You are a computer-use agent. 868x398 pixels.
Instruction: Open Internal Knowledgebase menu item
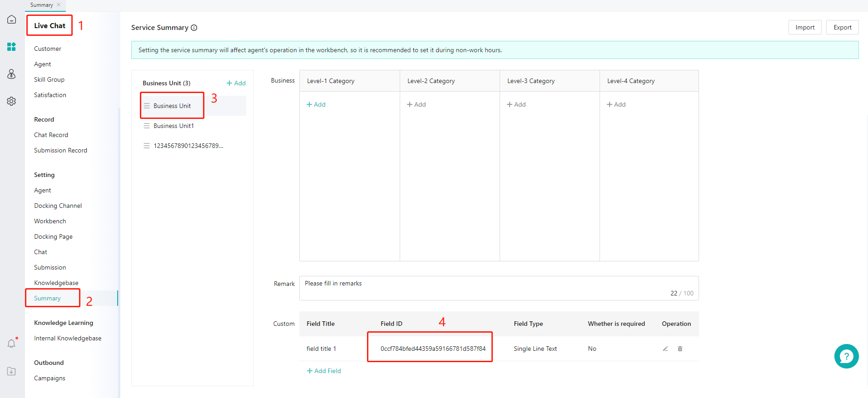(x=68, y=338)
